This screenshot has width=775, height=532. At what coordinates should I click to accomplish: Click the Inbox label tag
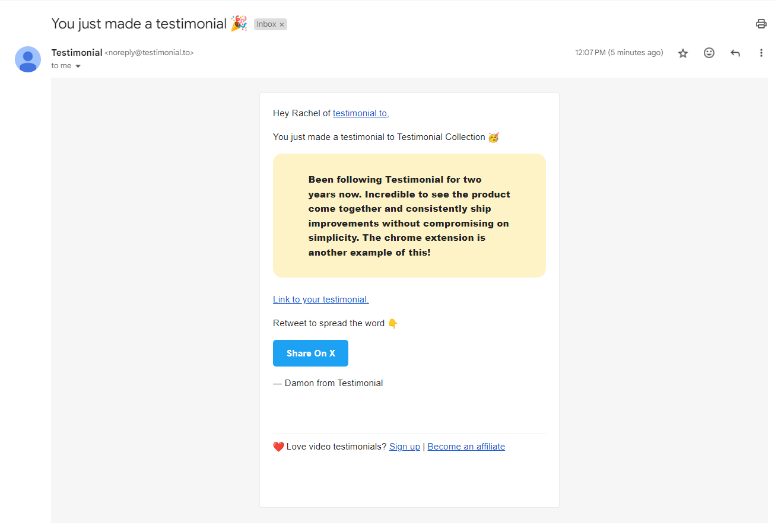[x=266, y=24]
